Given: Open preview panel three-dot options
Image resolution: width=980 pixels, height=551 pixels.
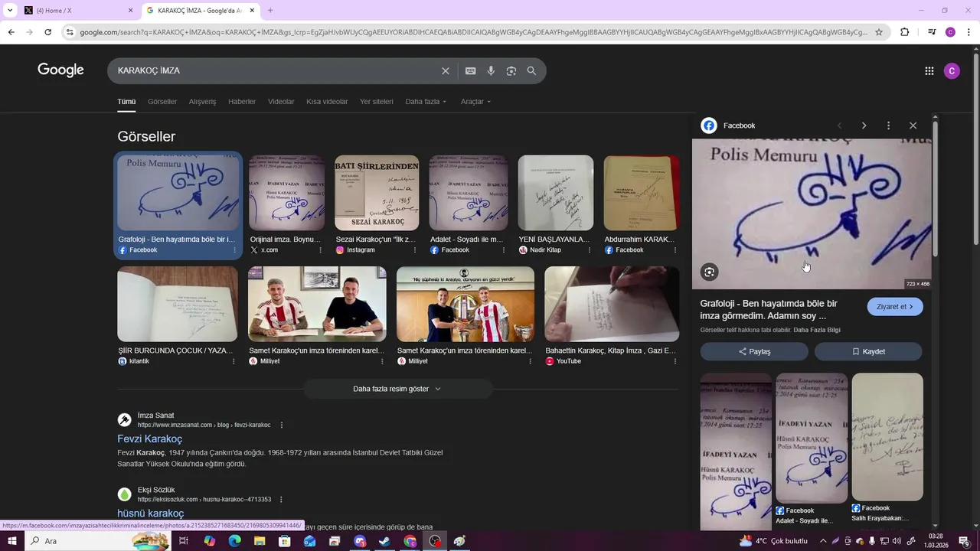Looking at the screenshot, I should 888,126.
